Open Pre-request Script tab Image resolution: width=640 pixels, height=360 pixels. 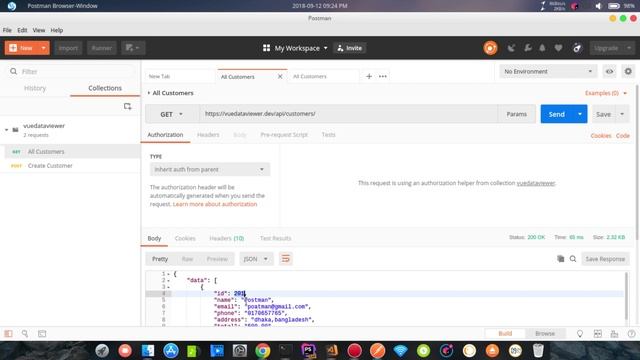pos(284,135)
